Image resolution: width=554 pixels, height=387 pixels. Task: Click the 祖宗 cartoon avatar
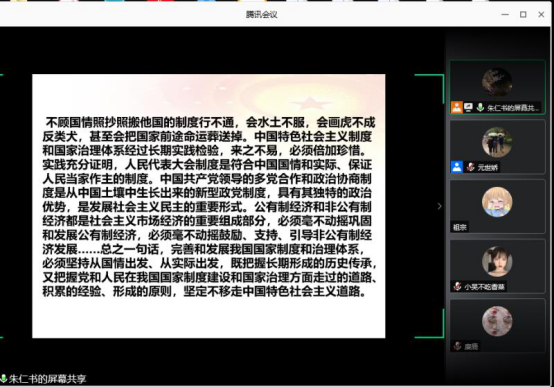(497, 202)
